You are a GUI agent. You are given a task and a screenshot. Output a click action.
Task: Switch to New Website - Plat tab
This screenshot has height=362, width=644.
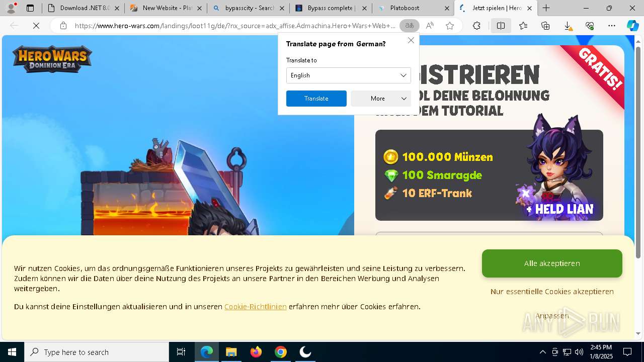166,8
